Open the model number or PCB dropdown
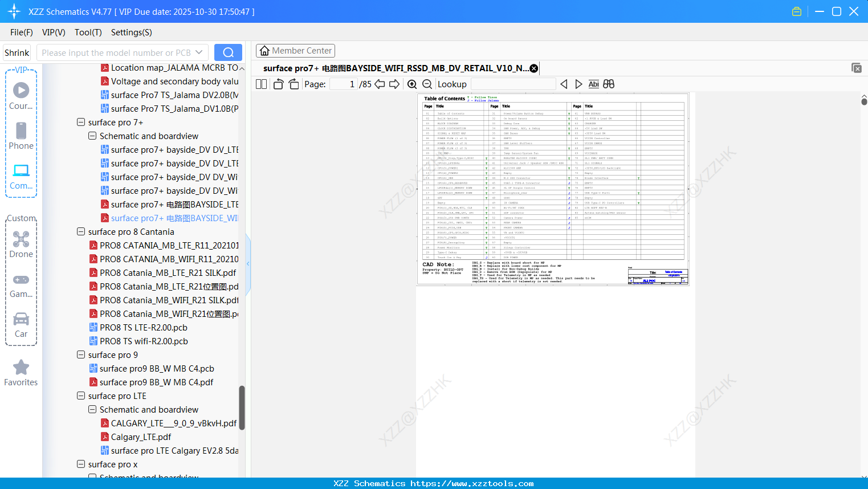 point(199,52)
